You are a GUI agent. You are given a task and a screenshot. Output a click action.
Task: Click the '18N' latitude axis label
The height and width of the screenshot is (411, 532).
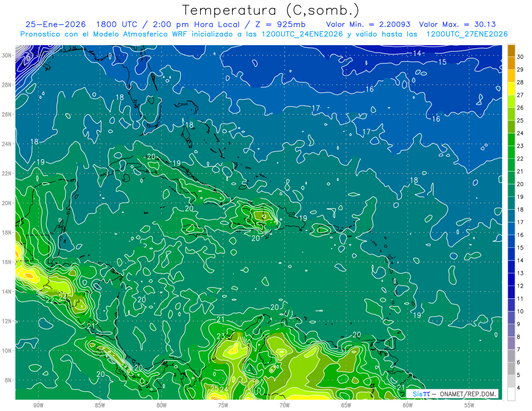pos(7,232)
